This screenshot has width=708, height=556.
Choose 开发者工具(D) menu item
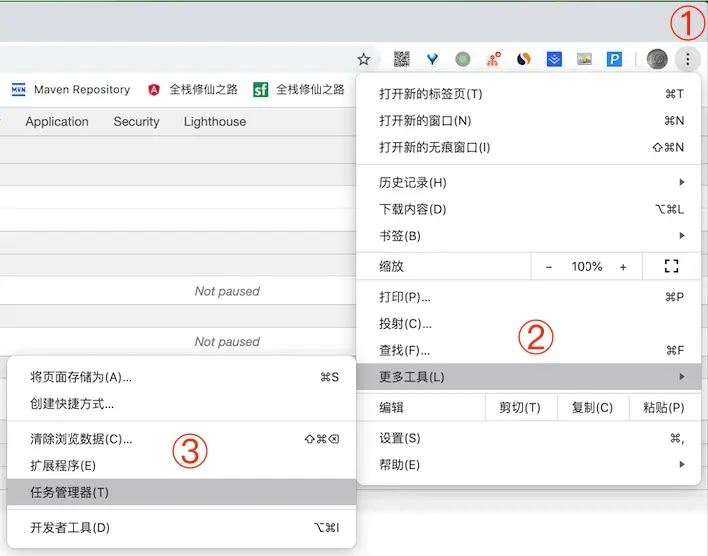[x=182, y=528]
